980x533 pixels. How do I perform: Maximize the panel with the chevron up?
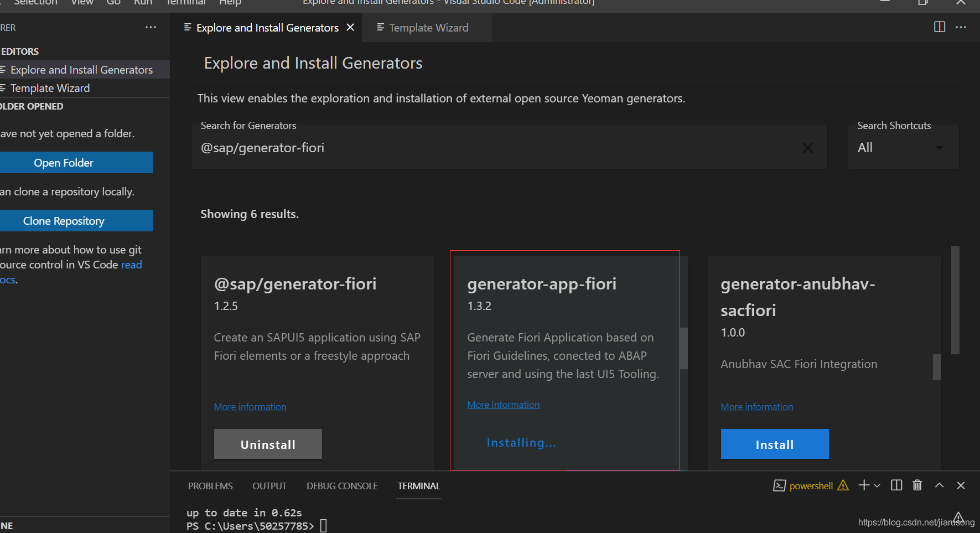(939, 485)
